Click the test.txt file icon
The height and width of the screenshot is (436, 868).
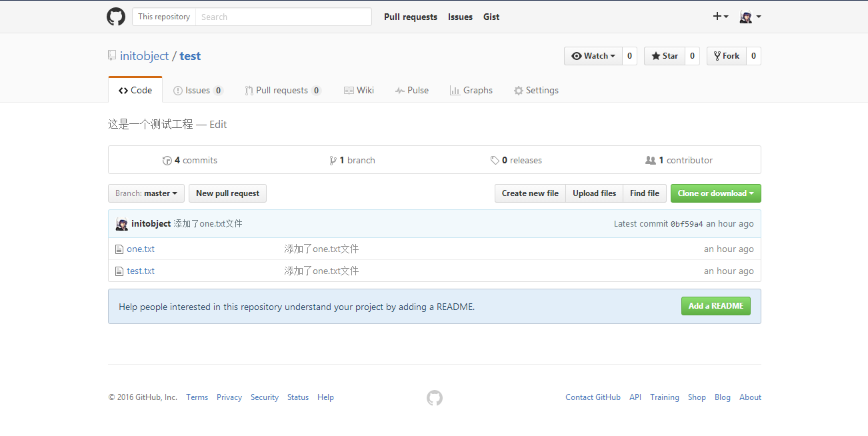(119, 271)
